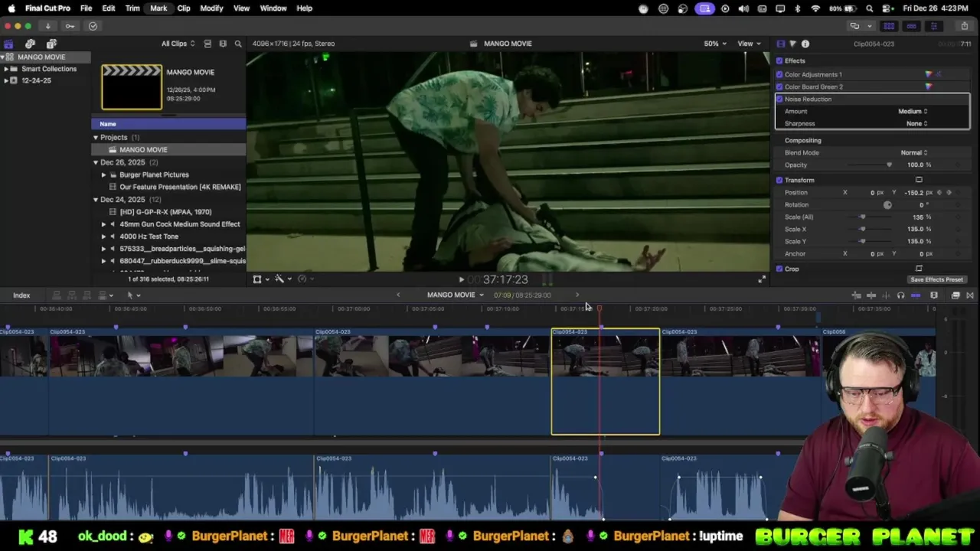Open the viewer View options dropdown
Viewport: 980px width, 551px height.
click(x=749, y=44)
